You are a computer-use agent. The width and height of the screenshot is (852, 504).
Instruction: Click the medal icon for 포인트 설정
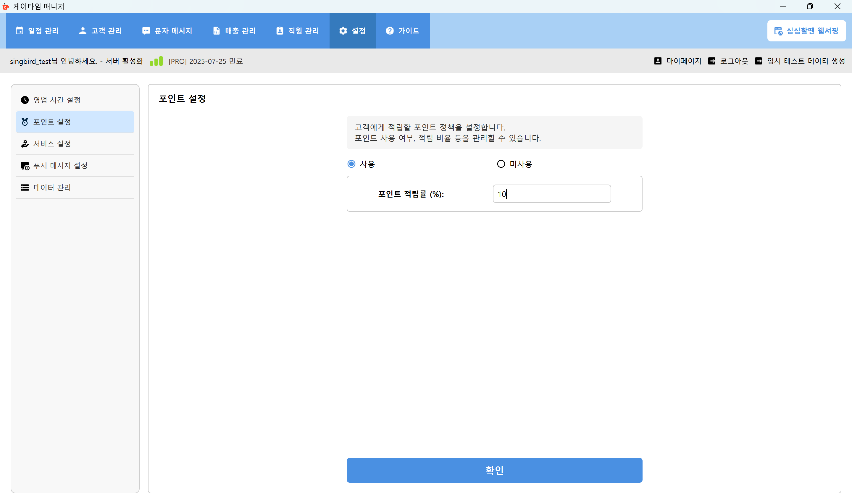[x=25, y=122]
